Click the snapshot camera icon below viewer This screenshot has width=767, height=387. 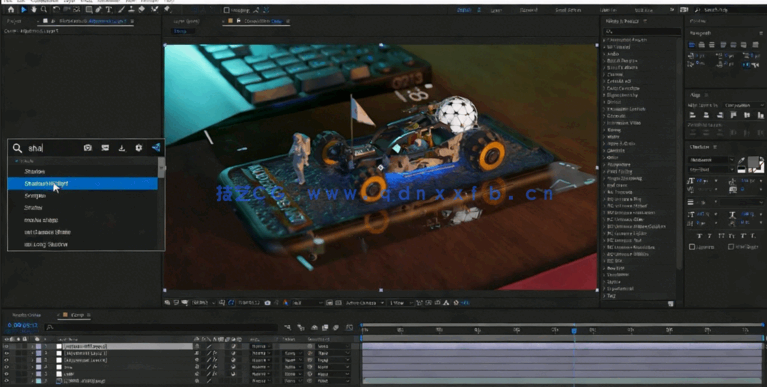pos(267,303)
